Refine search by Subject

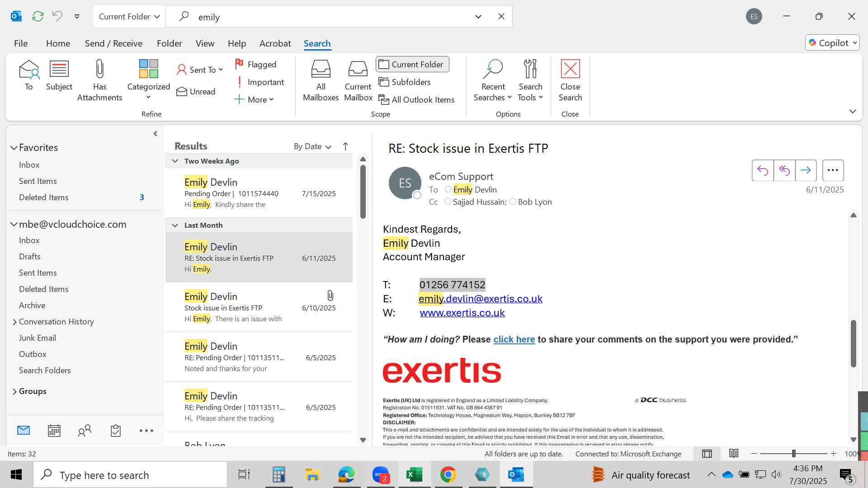(59, 75)
